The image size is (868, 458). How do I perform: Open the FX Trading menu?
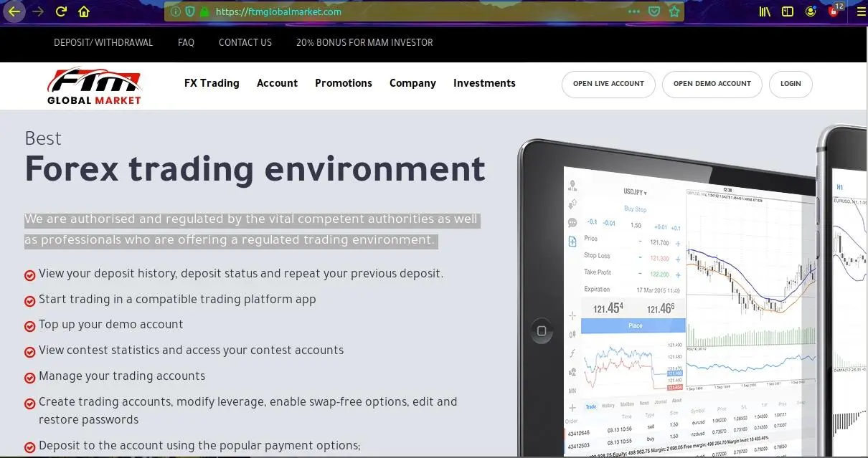tap(212, 83)
